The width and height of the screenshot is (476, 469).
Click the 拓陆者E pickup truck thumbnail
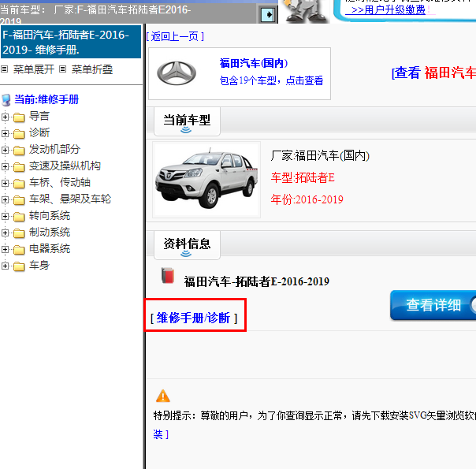tap(206, 180)
